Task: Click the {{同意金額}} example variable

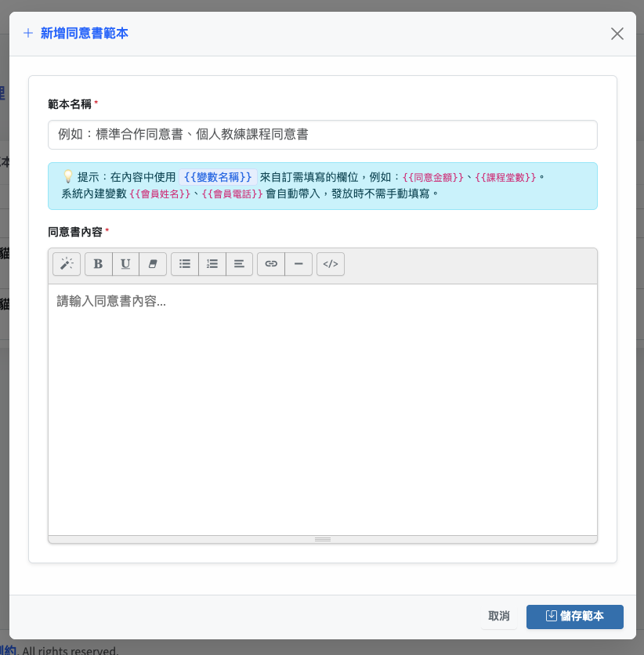Action: [x=433, y=178]
